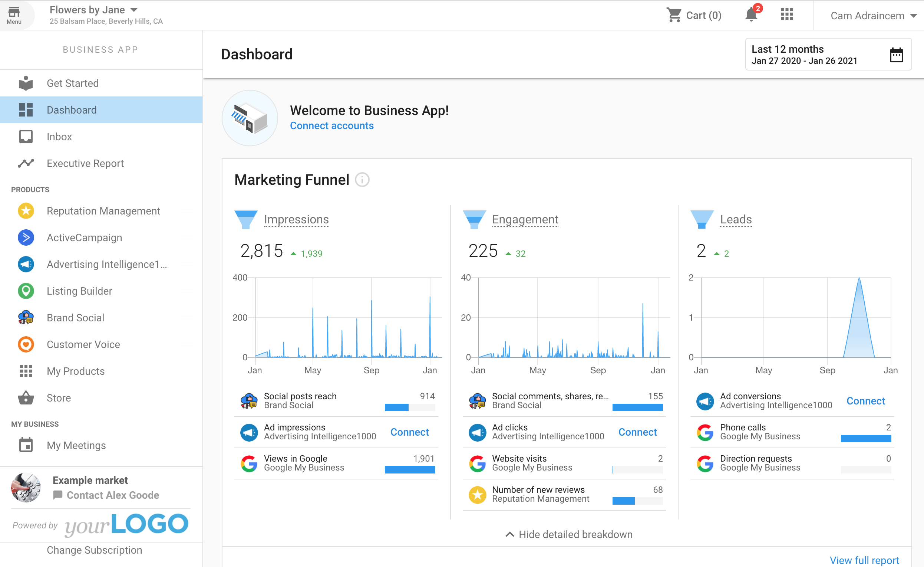This screenshot has height=567, width=924.
Task: Open Listing Builder product
Action: [101, 291]
